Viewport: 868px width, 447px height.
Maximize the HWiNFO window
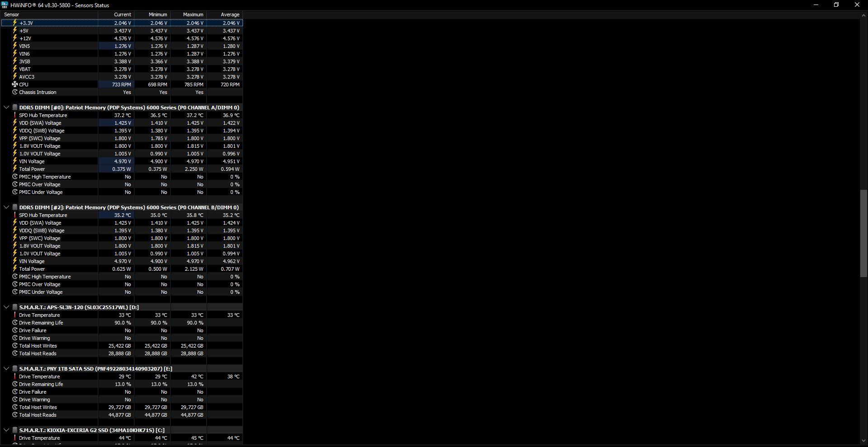pos(836,5)
